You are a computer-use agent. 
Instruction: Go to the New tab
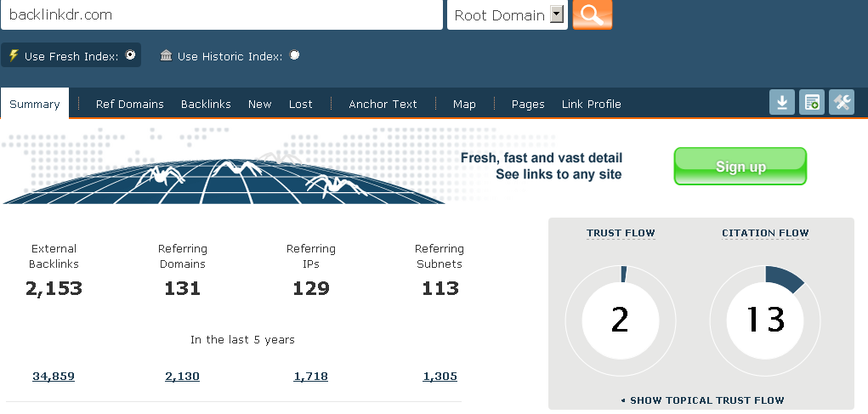(259, 104)
